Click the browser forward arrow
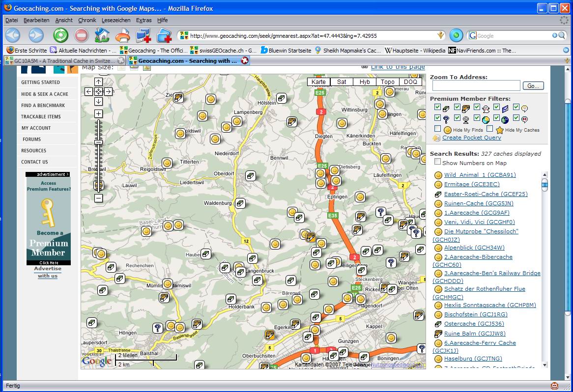This screenshot has width=573, height=392. coord(36,35)
